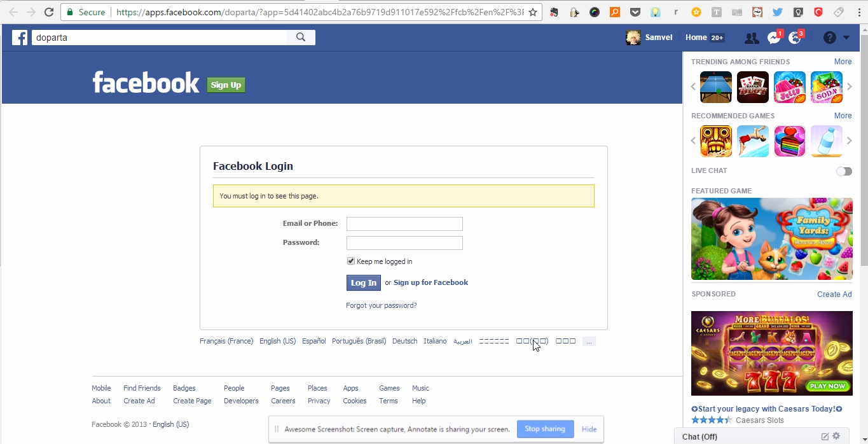Open the Games footer link
The height and width of the screenshot is (444, 868).
[389, 388]
